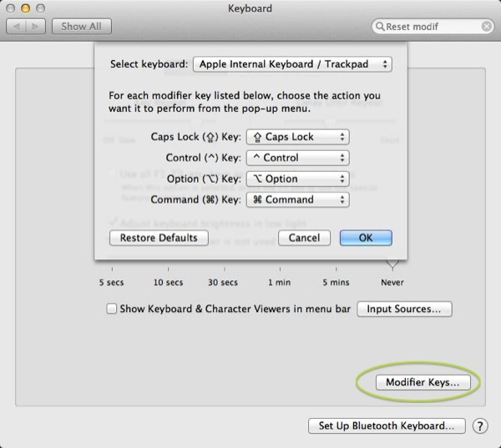Open the Caps Lock Key dropdown
Screen dimensions: 501x448
(x=297, y=137)
